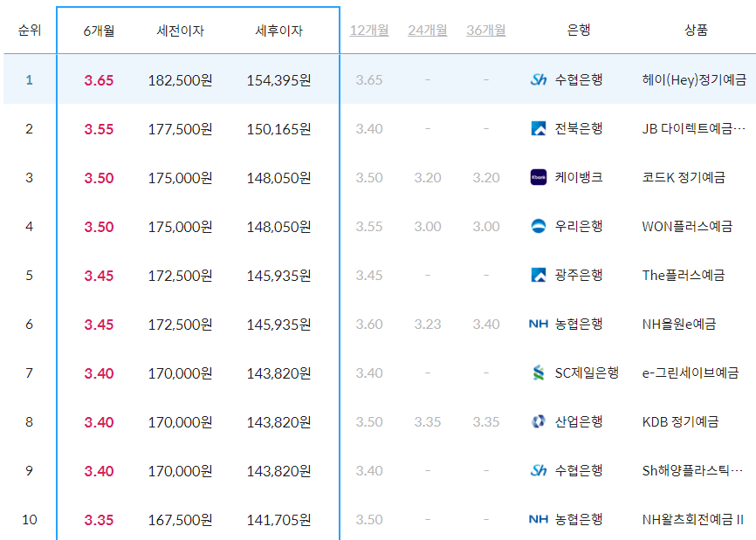Click the 167,500원 pre-tax interest

pyautogui.click(x=181, y=520)
